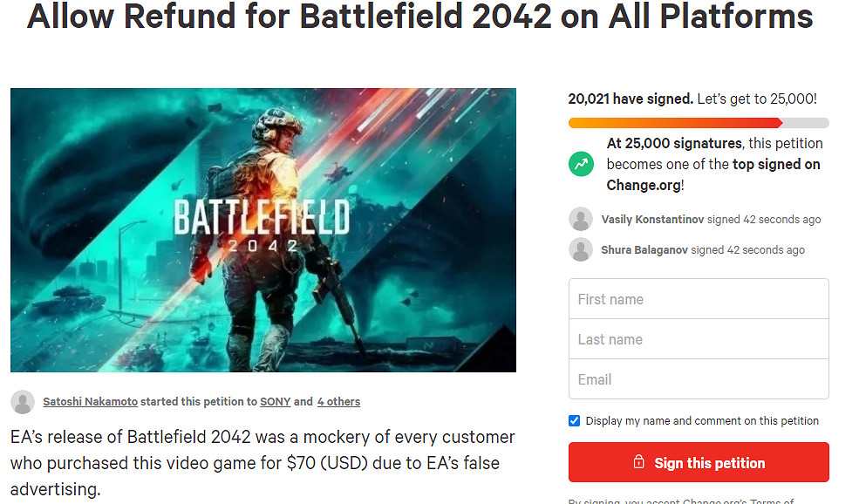859x504 pixels.
Task: Click the signature progress bar
Action: [699, 123]
